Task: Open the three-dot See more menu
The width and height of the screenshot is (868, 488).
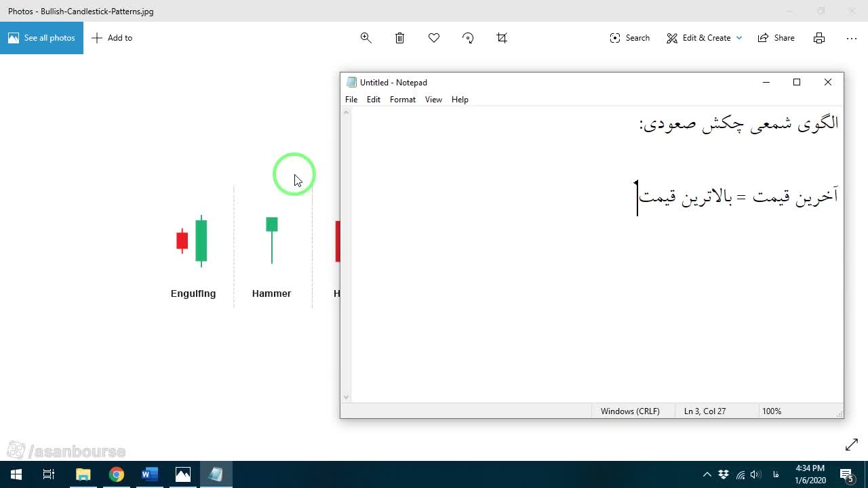Action: 852,38
